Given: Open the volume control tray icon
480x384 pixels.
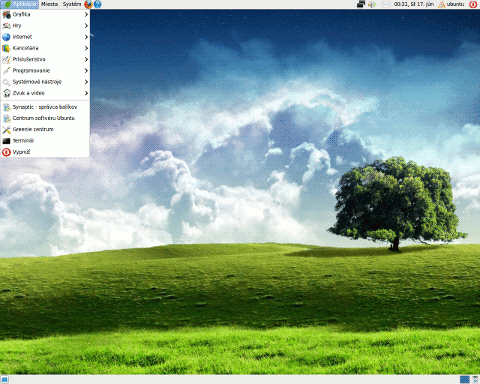Looking at the screenshot, I should [372, 4].
